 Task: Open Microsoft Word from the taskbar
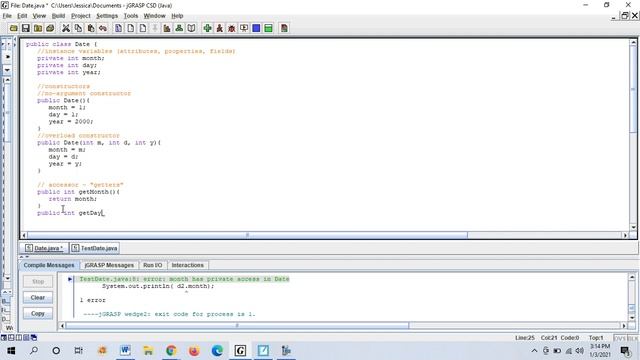125,351
